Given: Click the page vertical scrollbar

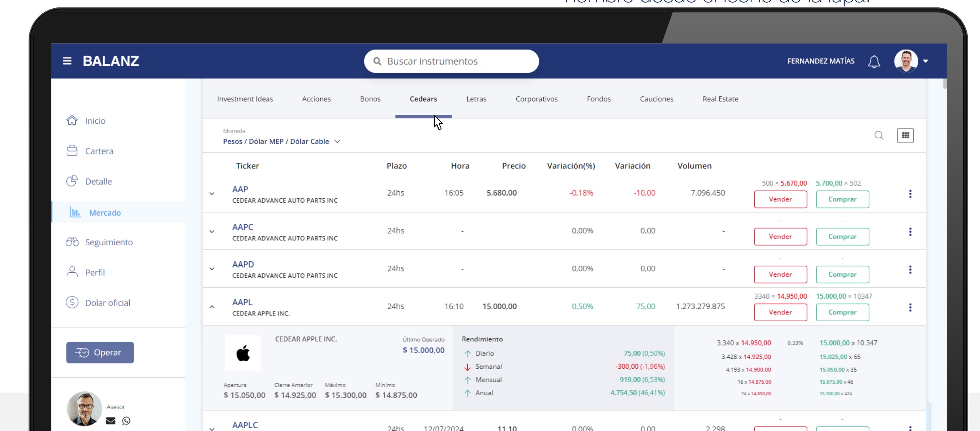Looking at the screenshot, I should click(x=944, y=84).
